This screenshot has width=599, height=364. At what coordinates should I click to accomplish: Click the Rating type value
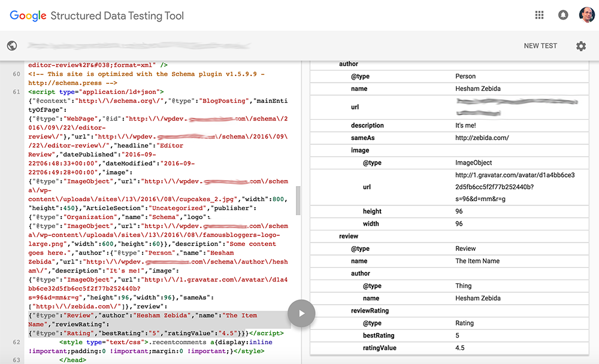coord(464,323)
